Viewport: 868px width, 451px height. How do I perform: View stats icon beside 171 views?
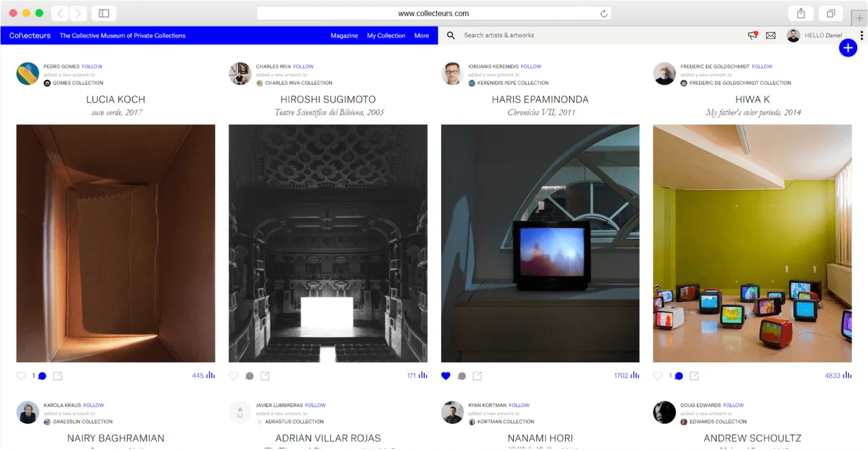click(x=423, y=375)
